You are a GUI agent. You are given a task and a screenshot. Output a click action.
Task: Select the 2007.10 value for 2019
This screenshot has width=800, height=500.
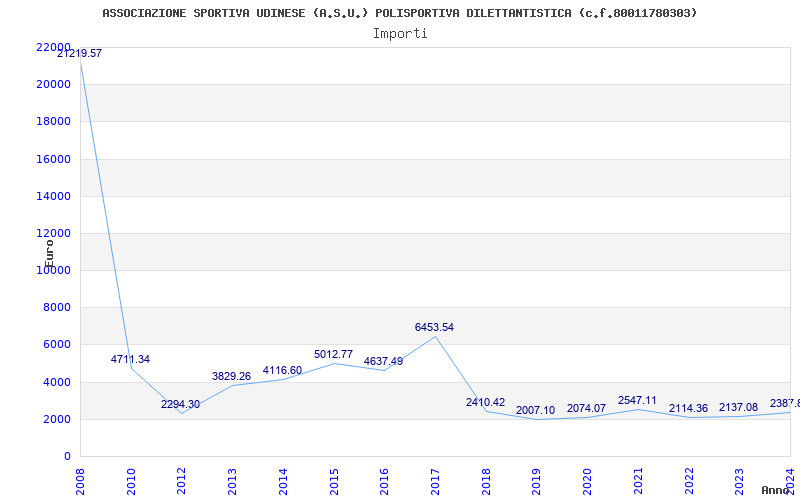[x=535, y=410]
